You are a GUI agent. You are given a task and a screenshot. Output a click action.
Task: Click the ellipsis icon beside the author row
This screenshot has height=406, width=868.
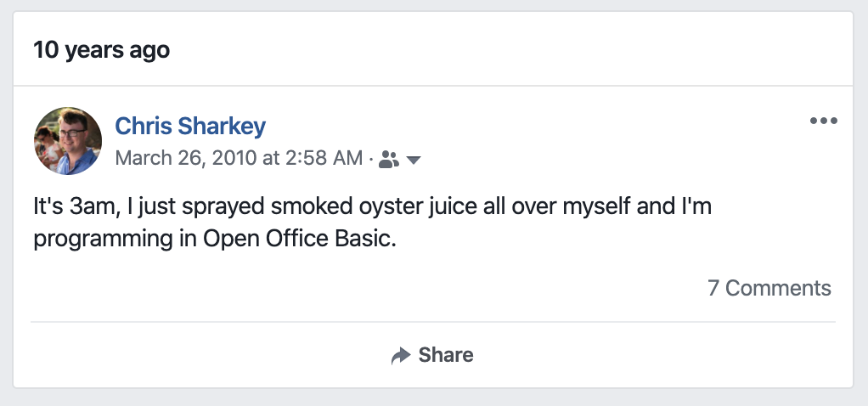coord(823,121)
